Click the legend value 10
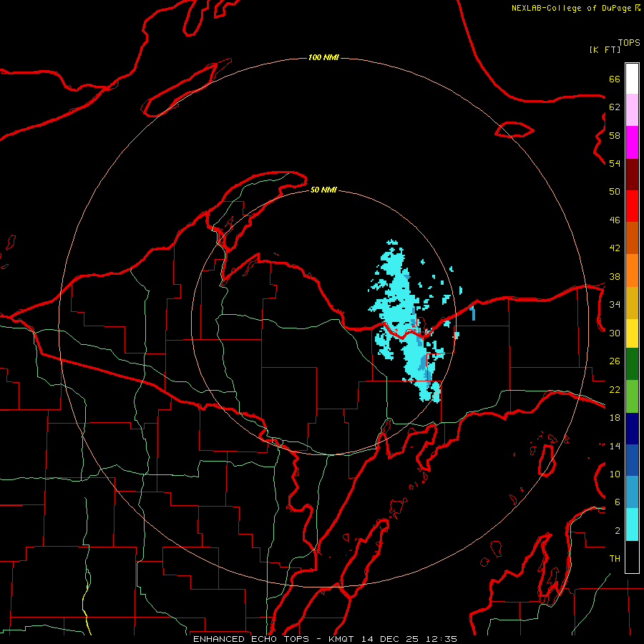This screenshot has height=644, width=644. [615, 474]
